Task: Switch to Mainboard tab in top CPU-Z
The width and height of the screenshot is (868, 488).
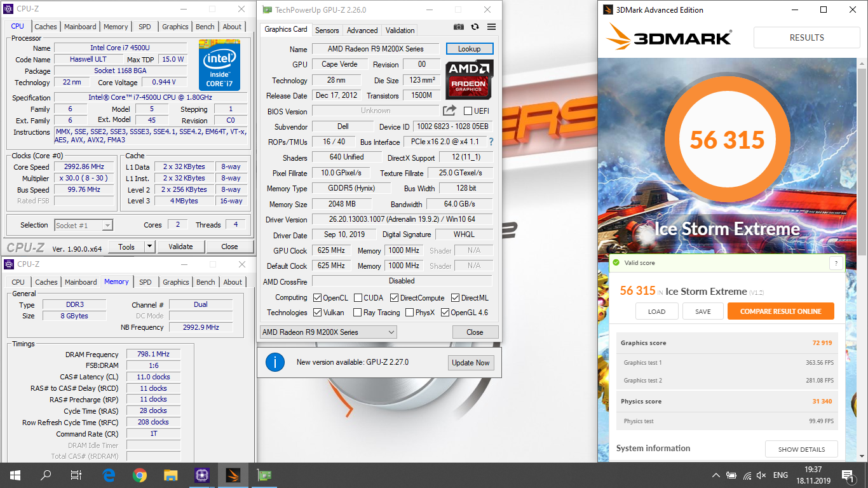Action: pos(80,27)
